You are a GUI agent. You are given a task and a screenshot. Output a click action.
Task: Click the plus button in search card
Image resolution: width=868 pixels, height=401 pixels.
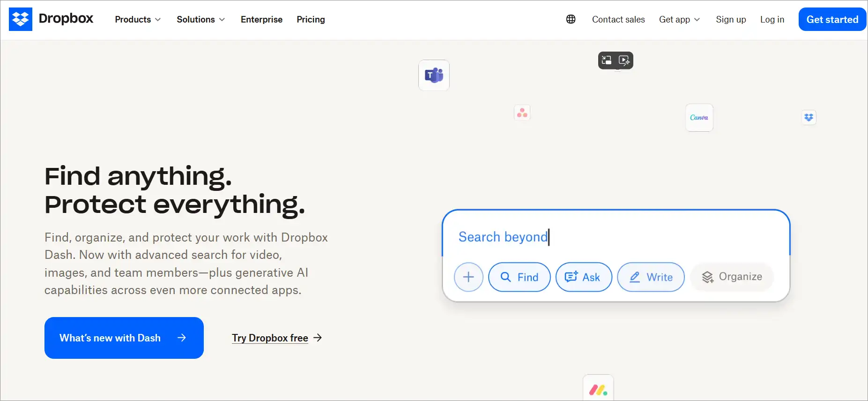point(468,277)
